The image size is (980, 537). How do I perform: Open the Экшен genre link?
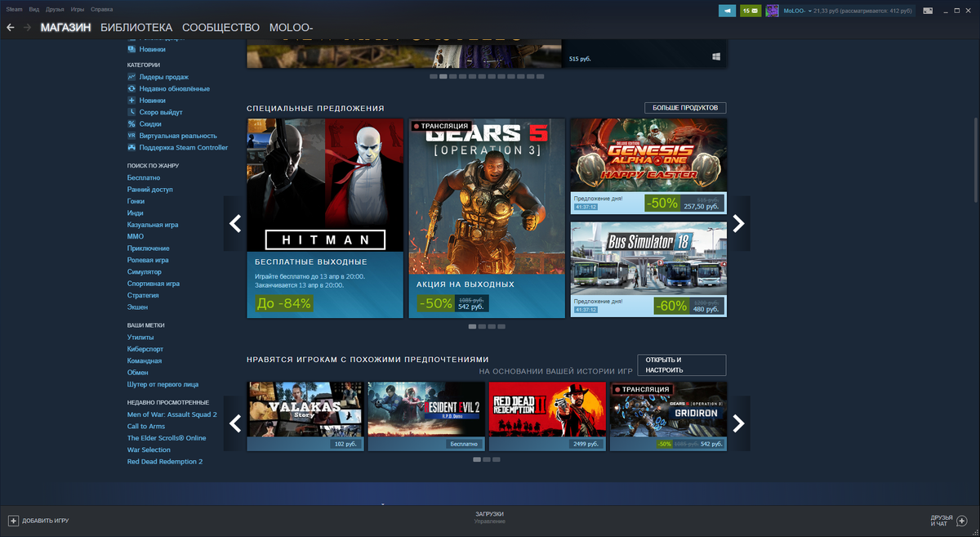click(137, 307)
